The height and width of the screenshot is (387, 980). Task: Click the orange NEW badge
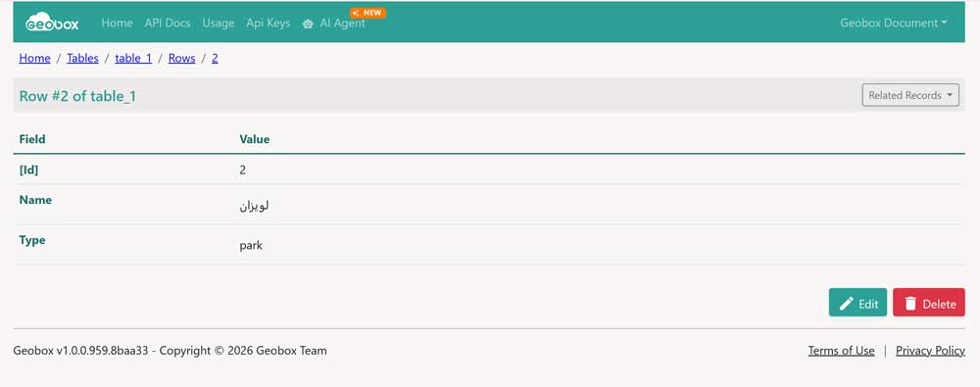coord(367,13)
